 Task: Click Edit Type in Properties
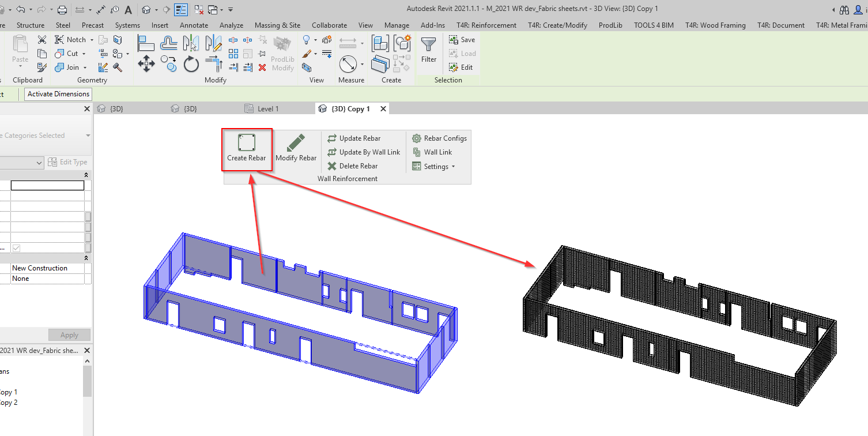[68, 163]
